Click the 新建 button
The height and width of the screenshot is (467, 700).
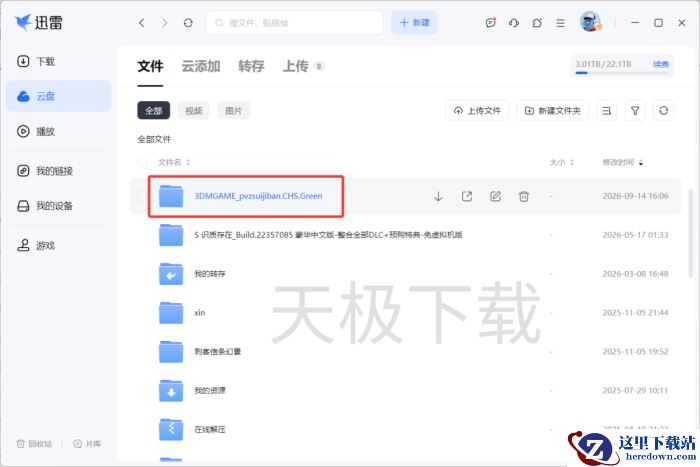(x=414, y=23)
